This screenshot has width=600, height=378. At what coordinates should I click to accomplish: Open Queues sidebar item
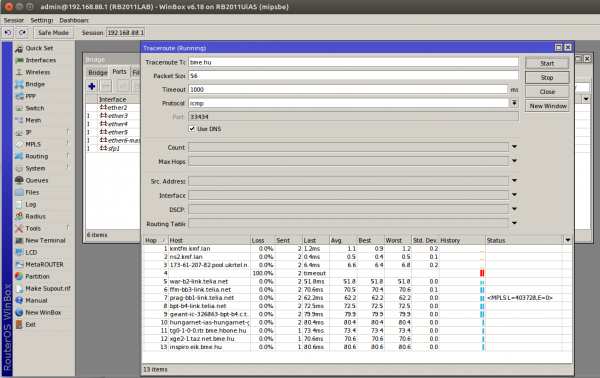pyautogui.click(x=37, y=180)
